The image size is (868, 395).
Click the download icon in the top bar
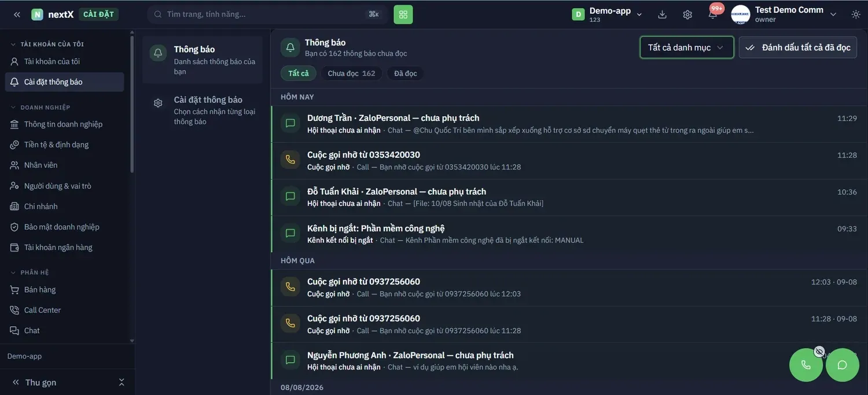click(663, 14)
